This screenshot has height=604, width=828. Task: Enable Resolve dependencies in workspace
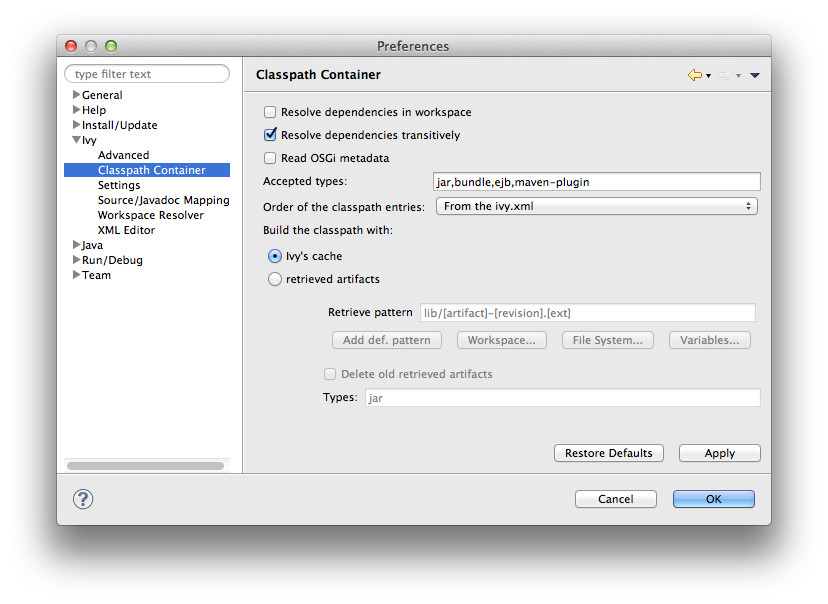coord(270,112)
